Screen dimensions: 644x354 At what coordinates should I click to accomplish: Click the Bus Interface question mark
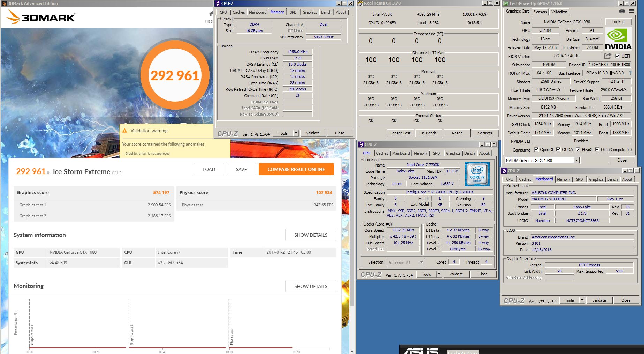pos(630,73)
